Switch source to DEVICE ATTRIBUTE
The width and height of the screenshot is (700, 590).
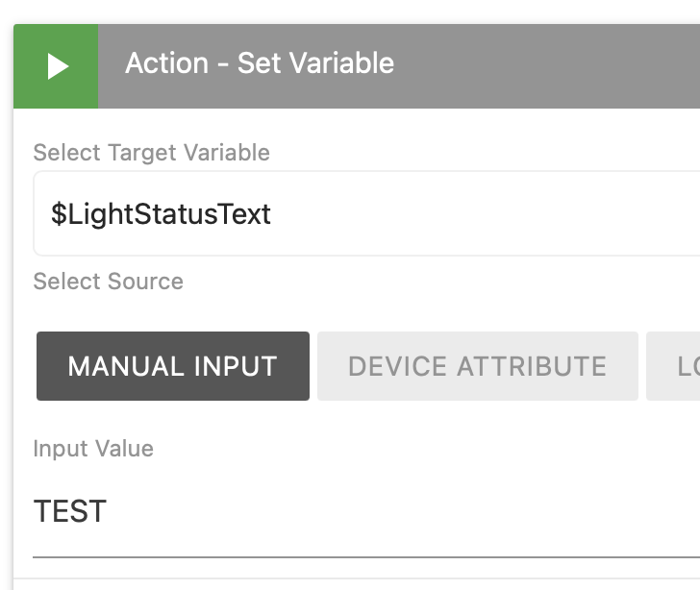pyautogui.click(x=477, y=366)
